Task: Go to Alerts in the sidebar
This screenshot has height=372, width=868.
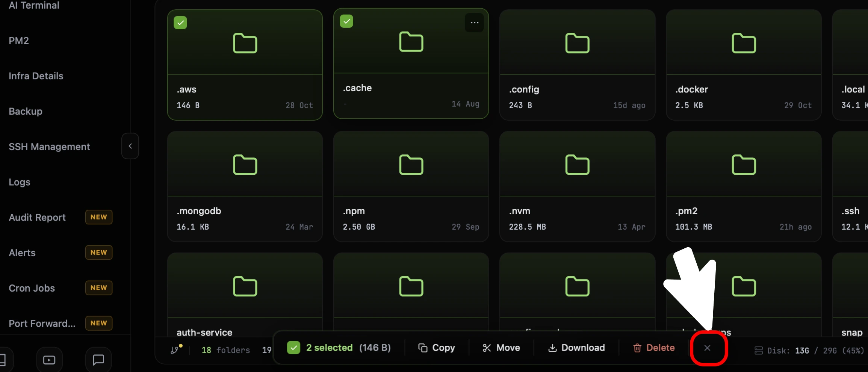Action: click(22, 253)
